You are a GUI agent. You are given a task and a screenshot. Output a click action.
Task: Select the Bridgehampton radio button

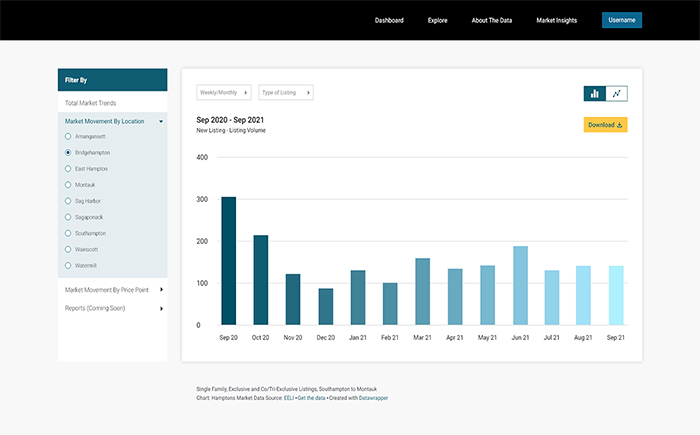click(x=68, y=152)
